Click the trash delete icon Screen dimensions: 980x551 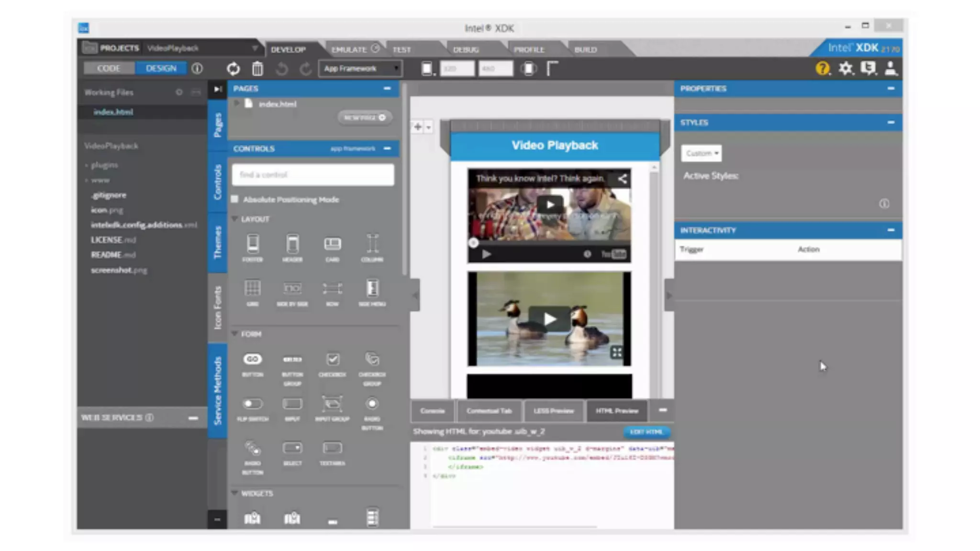point(257,69)
